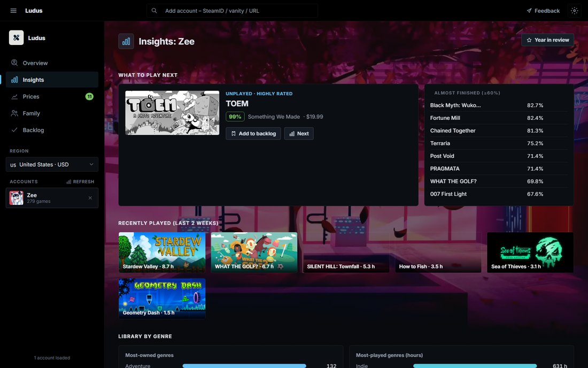The width and height of the screenshot is (588, 368).
Task: Click the bookmark icon on Add to backlog
Action: (x=233, y=134)
